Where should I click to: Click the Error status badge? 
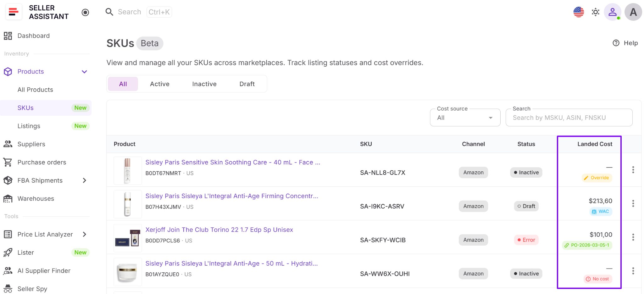526,240
